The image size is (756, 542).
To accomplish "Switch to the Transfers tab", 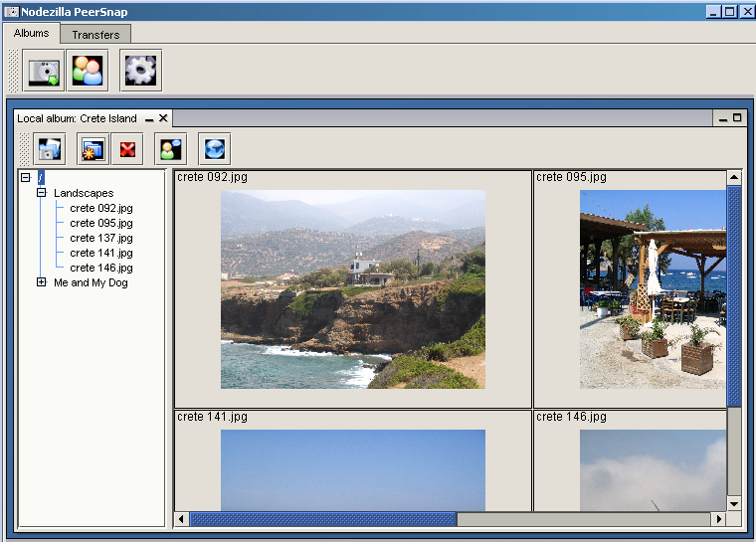I will (x=95, y=35).
